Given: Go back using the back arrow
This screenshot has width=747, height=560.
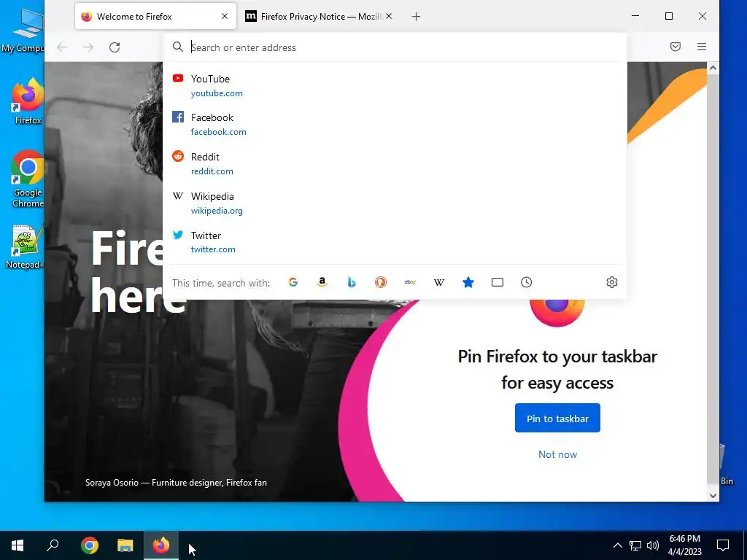Looking at the screenshot, I should point(62,47).
